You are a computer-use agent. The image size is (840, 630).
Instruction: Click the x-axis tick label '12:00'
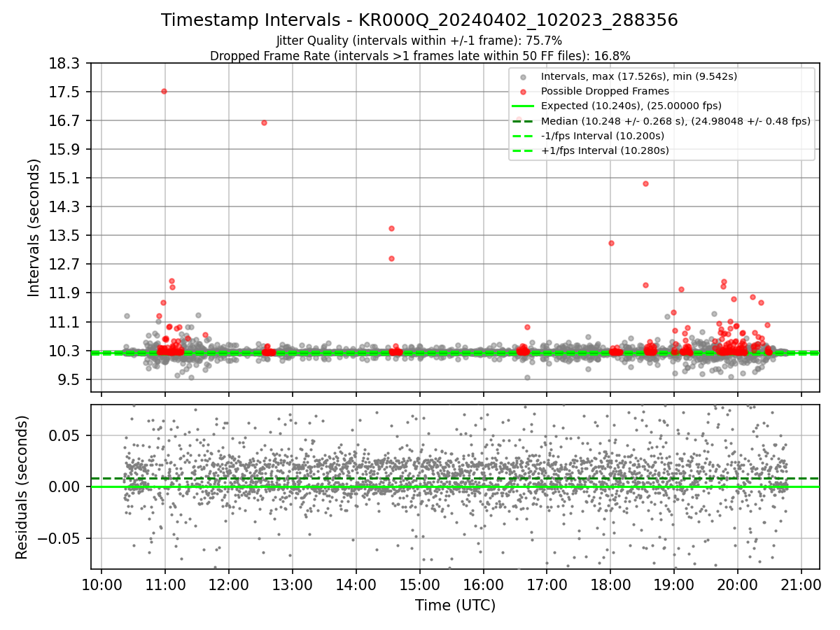pyautogui.click(x=229, y=584)
